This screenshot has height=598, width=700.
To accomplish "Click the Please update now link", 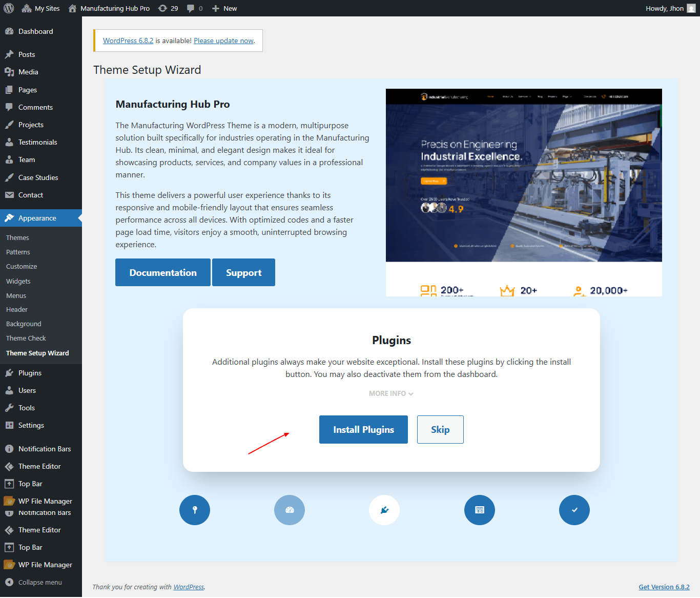I will point(223,41).
